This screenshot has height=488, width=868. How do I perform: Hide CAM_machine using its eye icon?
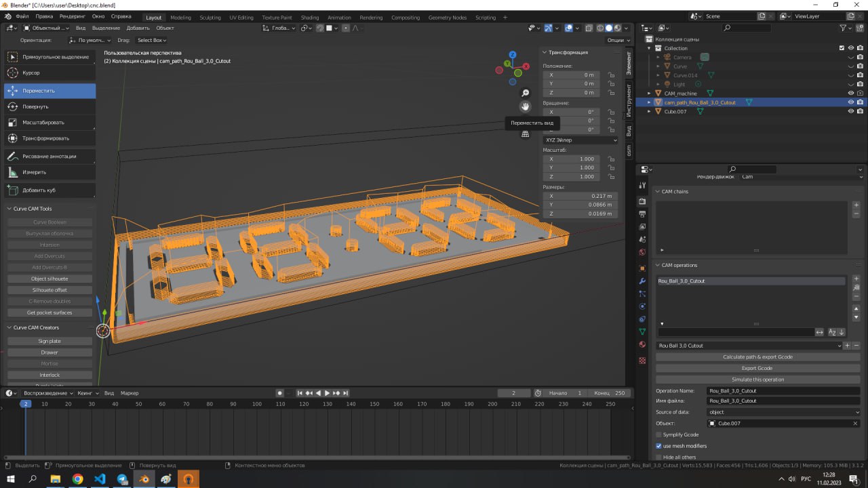tap(850, 94)
